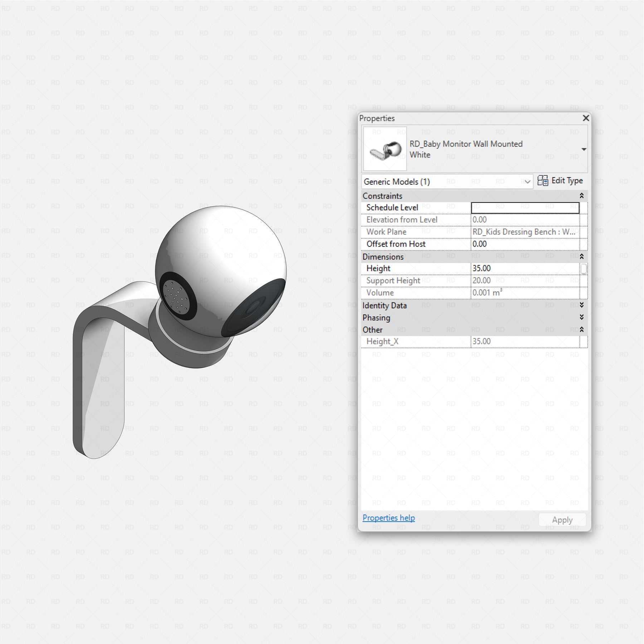
Task: Click the small button beside Height value
Action: 584,269
